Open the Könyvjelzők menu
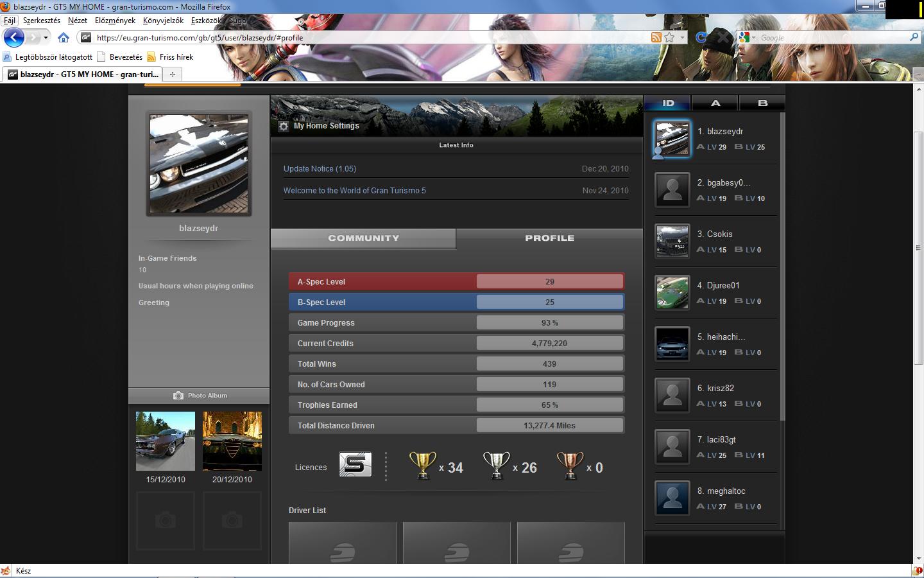 click(x=163, y=21)
